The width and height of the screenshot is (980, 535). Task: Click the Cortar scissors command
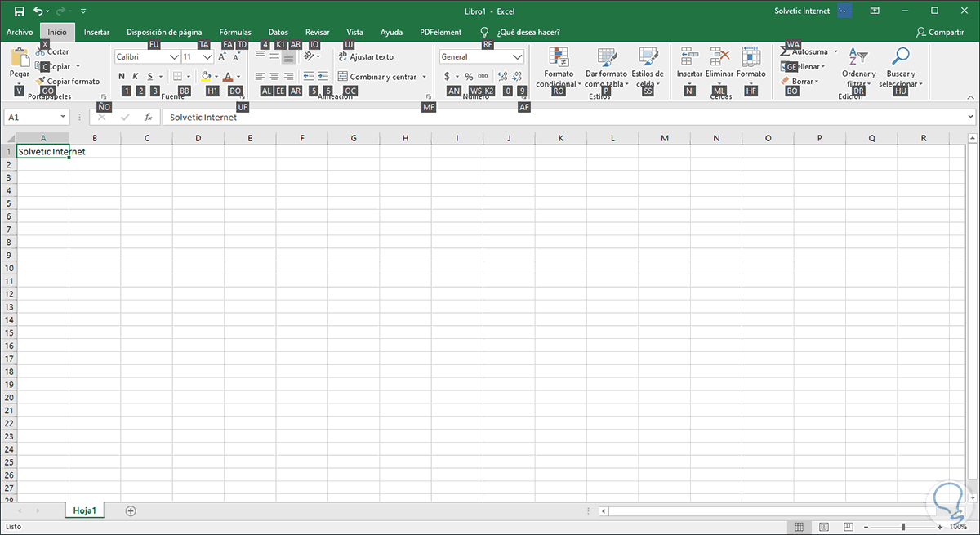pyautogui.click(x=52, y=51)
